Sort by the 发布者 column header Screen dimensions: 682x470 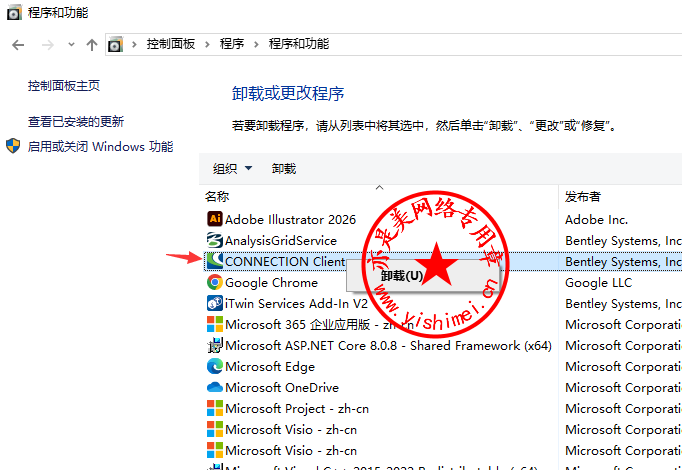point(582,197)
